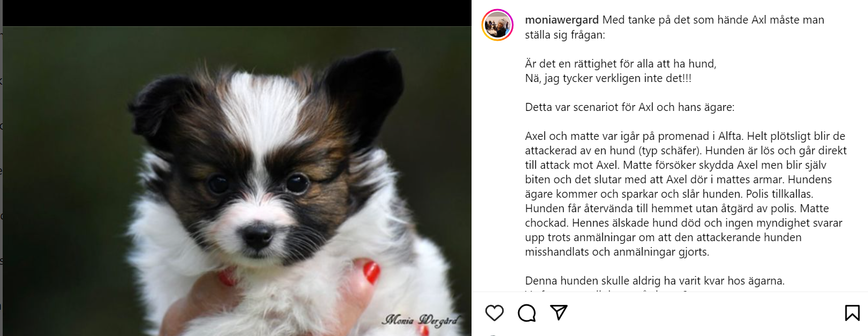Click the line 'Nä, jag tycker verkligen inte det!!!'
The image size is (868, 336).
pos(608,78)
